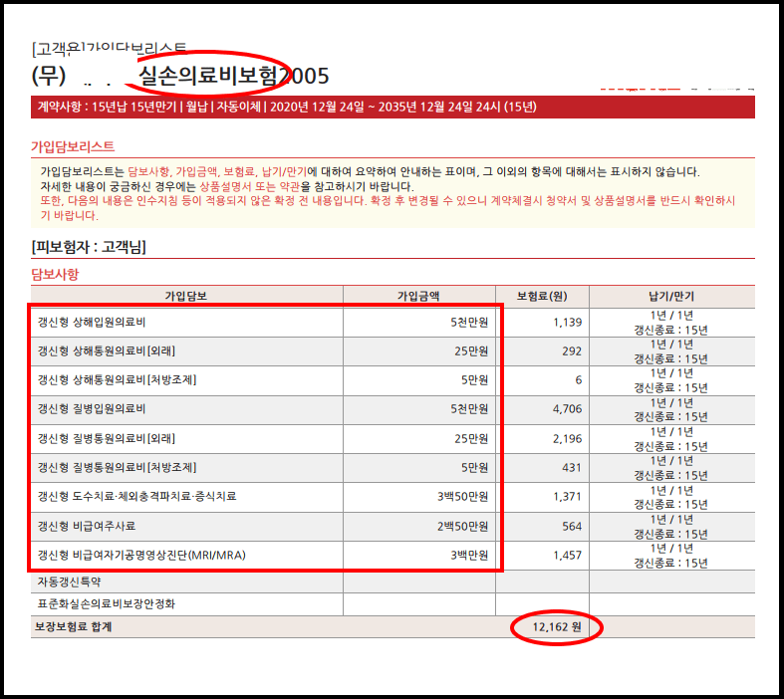
Task: Select the 갱신형 질병입원의료비 row label
Action: point(92,409)
